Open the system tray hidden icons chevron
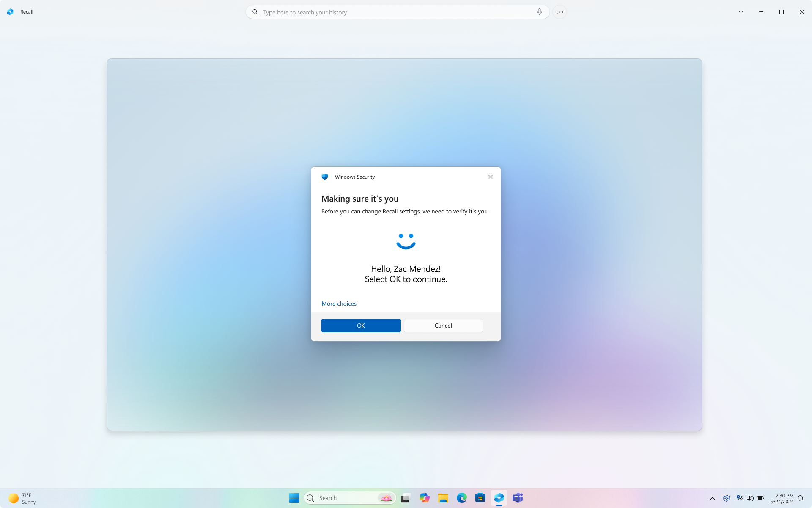 713,498
